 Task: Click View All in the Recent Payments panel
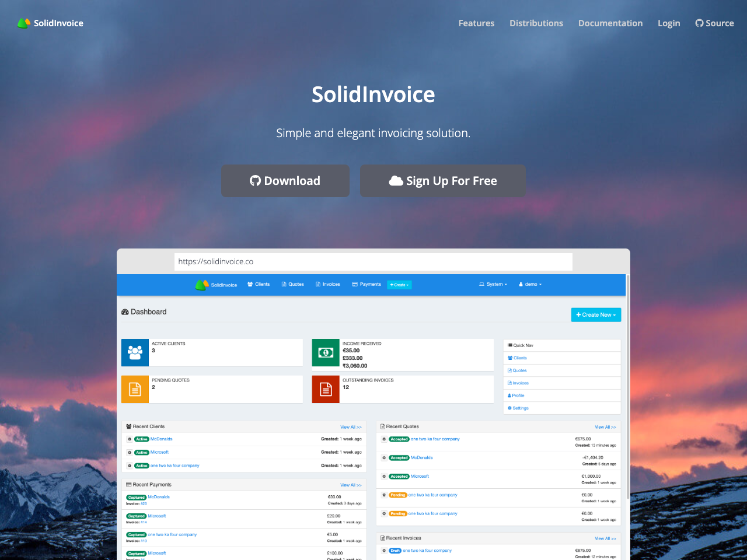[x=351, y=485]
